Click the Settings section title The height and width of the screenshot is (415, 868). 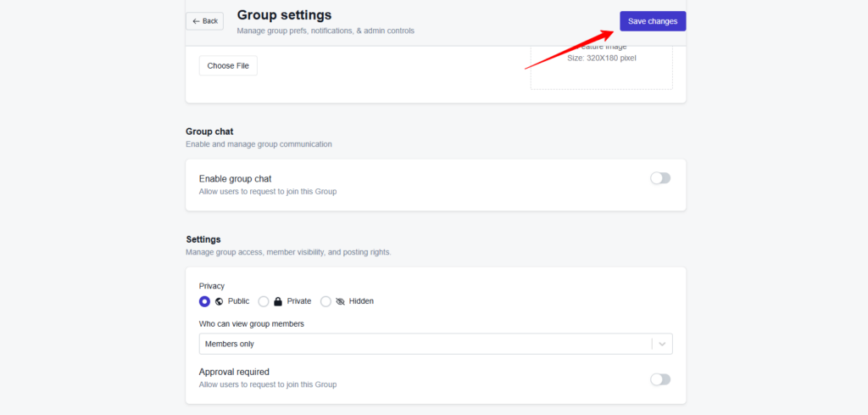[x=203, y=239]
